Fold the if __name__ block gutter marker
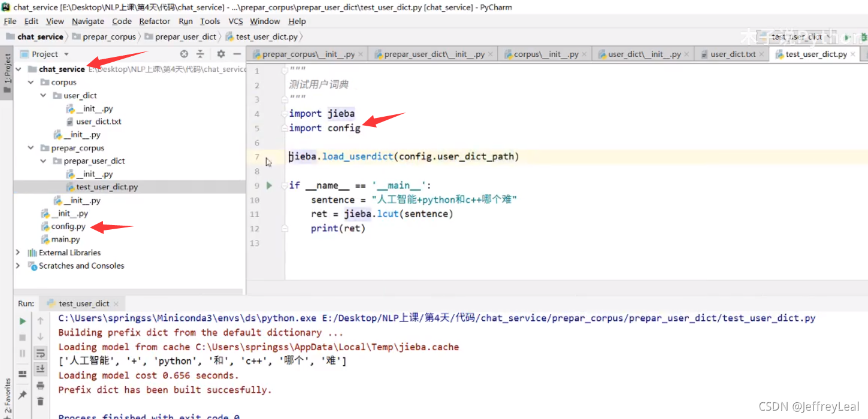This screenshot has width=868, height=419. (x=285, y=186)
